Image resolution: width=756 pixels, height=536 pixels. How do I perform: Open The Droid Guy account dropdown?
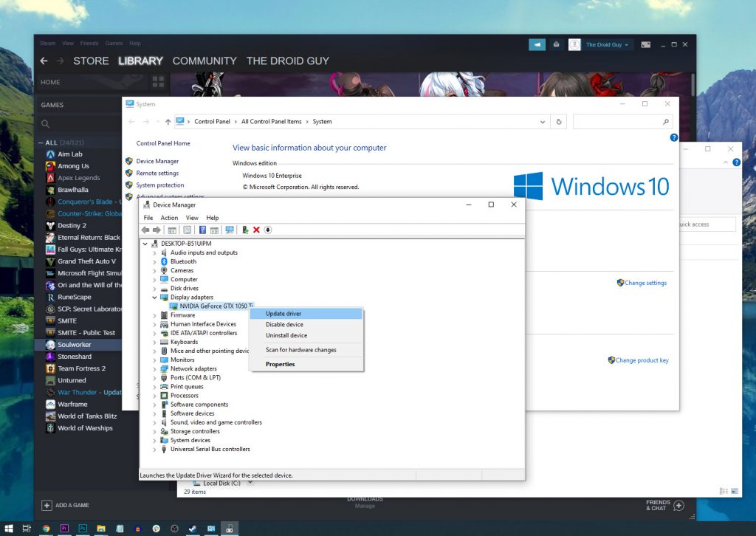607,45
